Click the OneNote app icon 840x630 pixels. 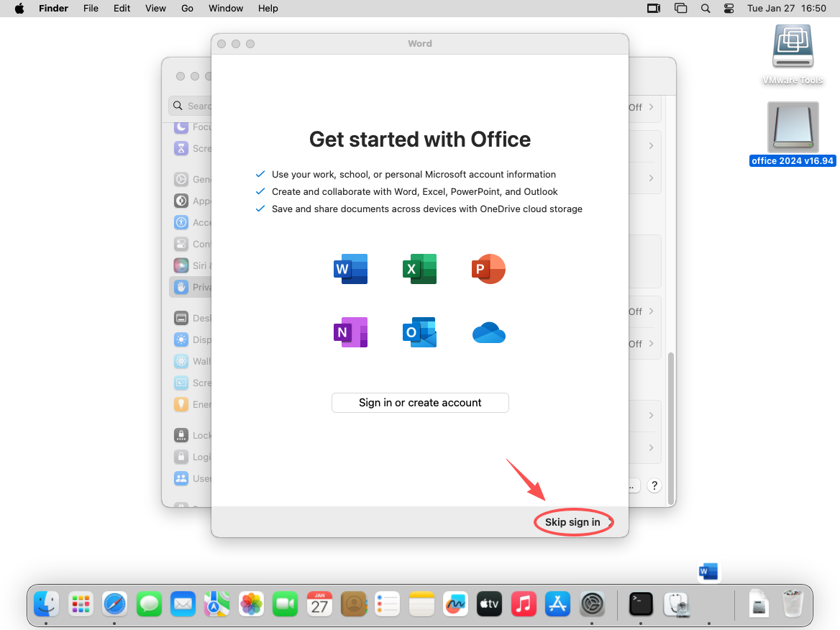pos(350,332)
